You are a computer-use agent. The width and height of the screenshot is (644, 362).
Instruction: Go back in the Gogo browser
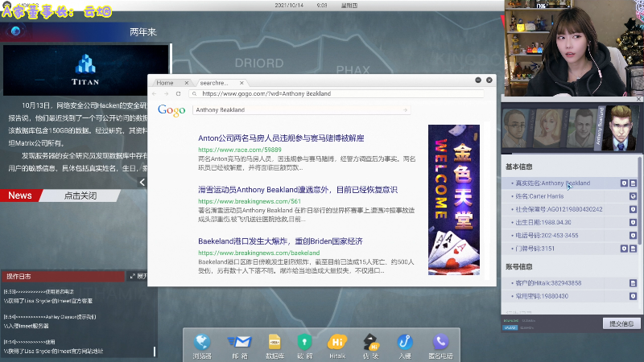[x=155, y=93]
